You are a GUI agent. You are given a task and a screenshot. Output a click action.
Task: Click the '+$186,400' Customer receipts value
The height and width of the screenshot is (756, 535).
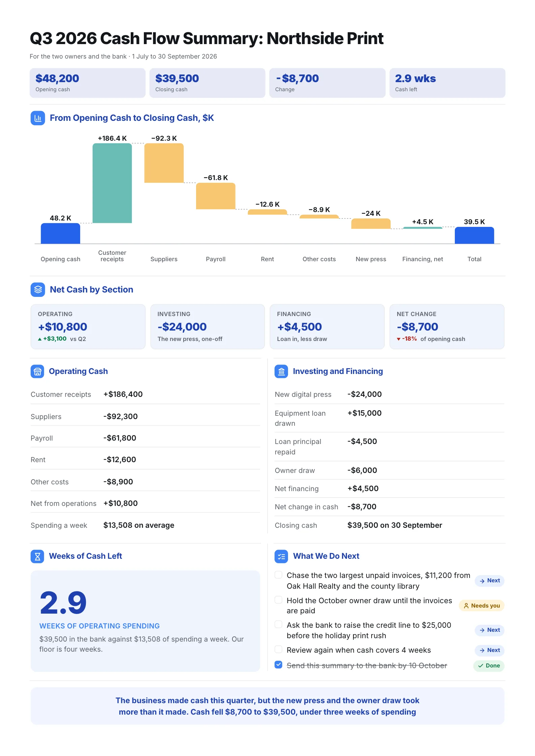point(123,394)
